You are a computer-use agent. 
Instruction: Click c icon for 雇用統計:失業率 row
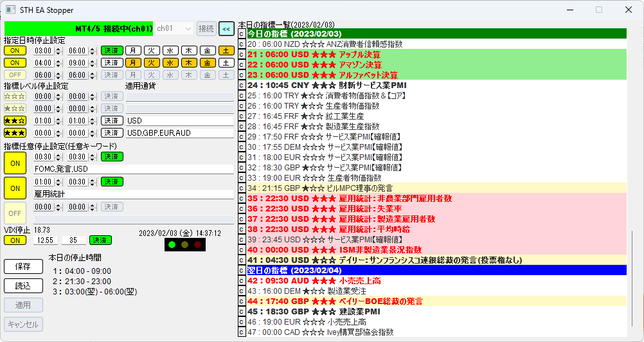[242, 208]
